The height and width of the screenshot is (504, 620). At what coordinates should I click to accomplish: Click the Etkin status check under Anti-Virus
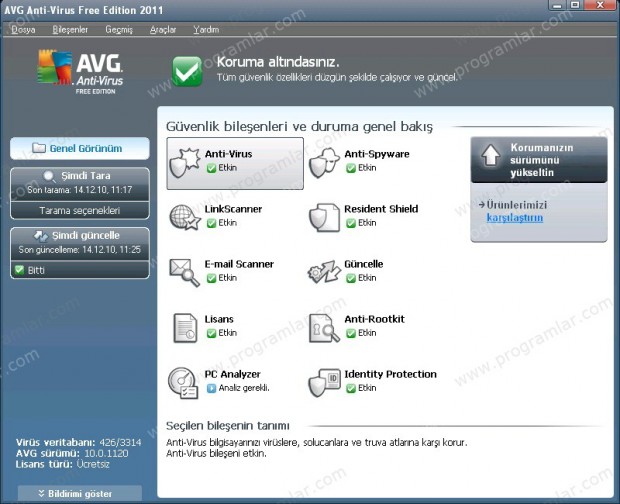tap(211, 168)
